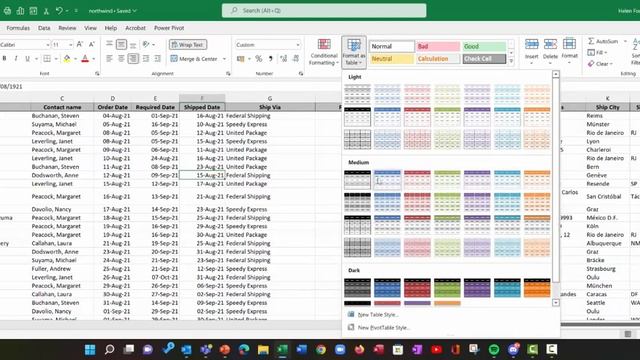
Task: Click Spotify icon on taskbar
Action: [494, 349]
